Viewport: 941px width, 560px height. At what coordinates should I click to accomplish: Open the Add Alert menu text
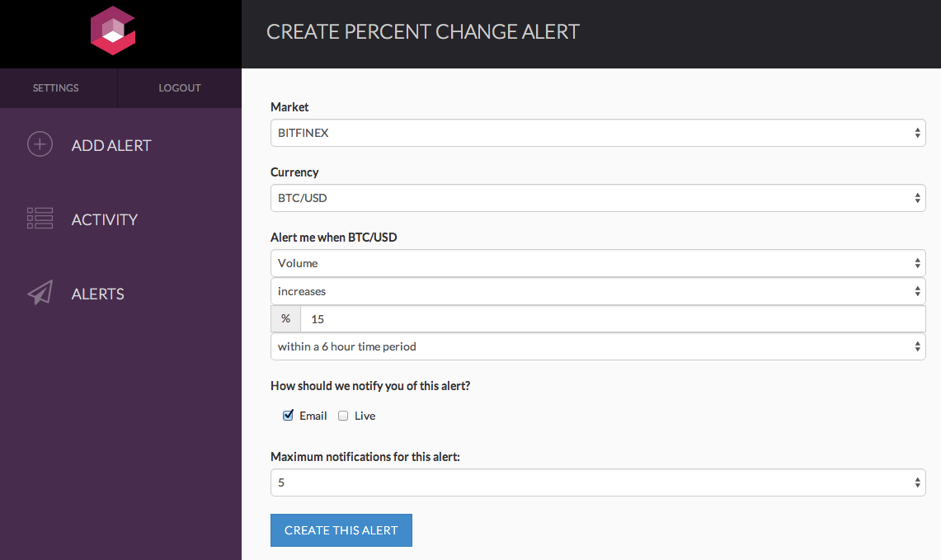pos(111,146)
